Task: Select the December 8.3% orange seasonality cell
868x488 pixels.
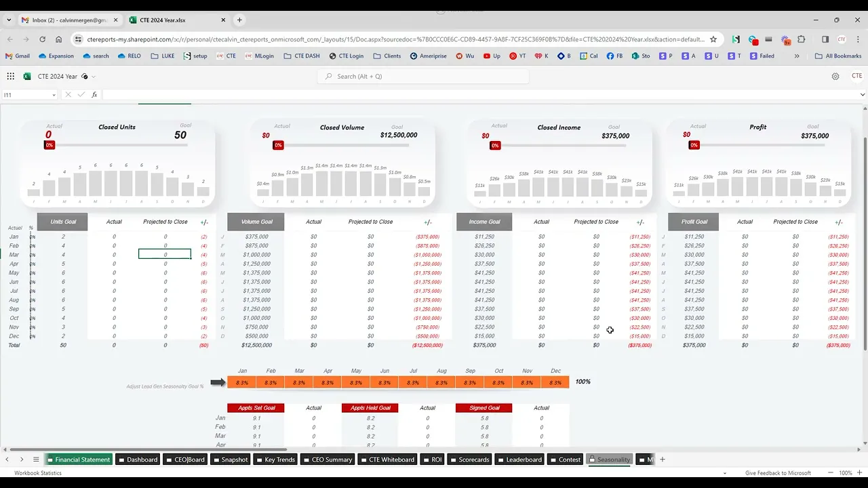Action: (555, 383)
